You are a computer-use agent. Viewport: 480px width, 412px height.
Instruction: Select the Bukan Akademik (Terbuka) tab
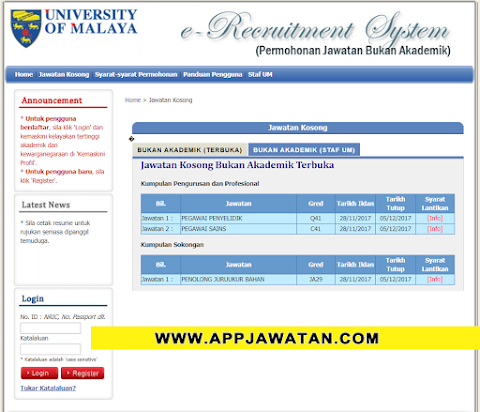(190, 150)
